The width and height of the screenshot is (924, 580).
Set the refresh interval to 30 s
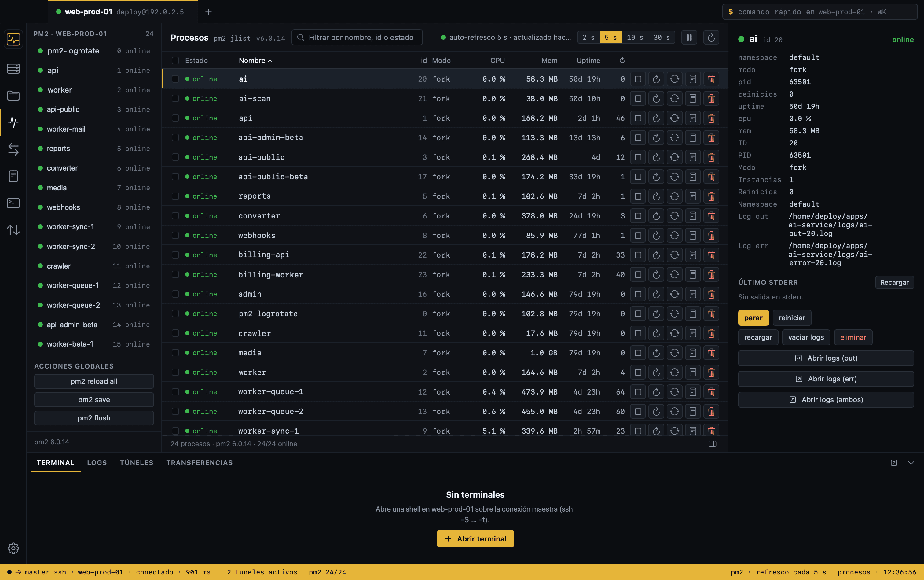pos(662,38)
